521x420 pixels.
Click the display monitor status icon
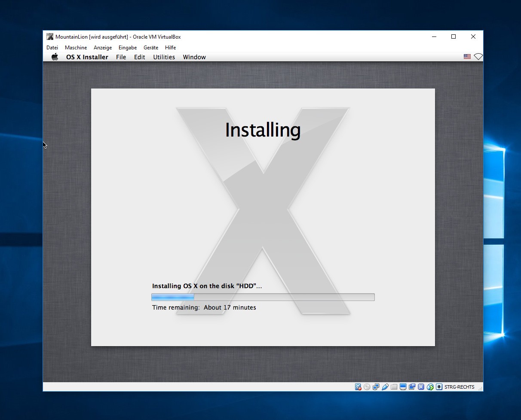[x=403, y=387]
